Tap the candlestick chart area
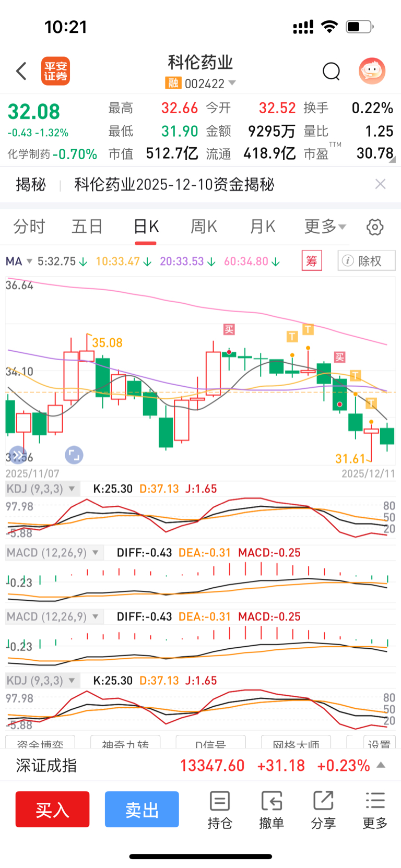401x868 pixels. point(200,371)
